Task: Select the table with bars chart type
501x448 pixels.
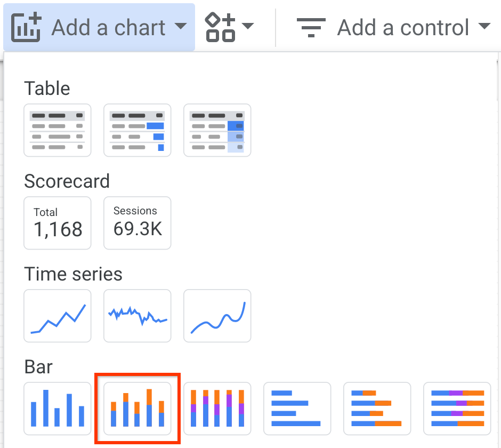Action: click(137, 130)
